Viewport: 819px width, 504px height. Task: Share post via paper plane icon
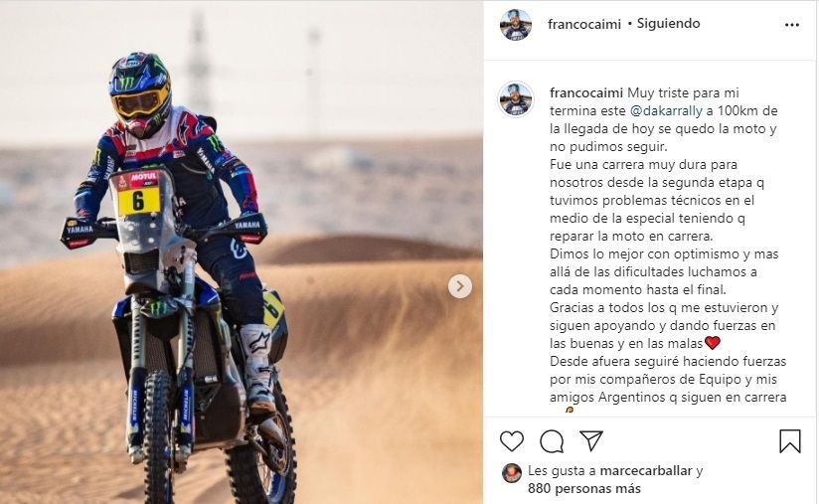point(591,440)
